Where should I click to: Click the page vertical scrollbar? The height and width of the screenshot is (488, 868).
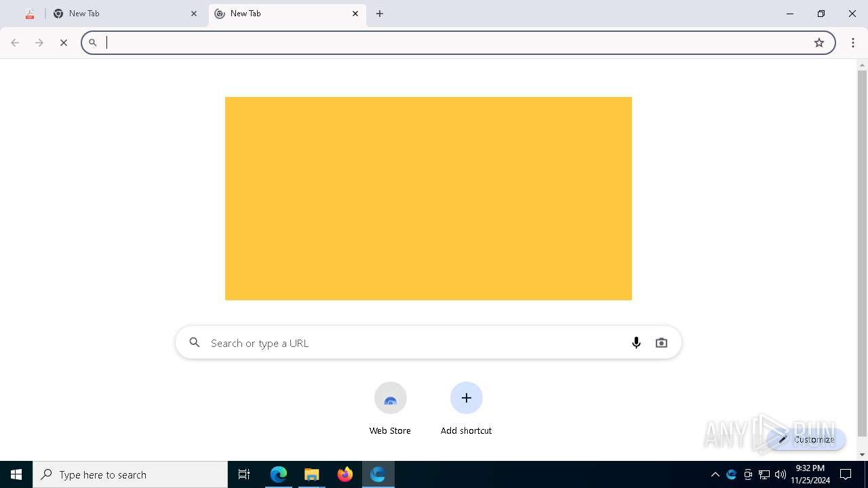point(863,253)
